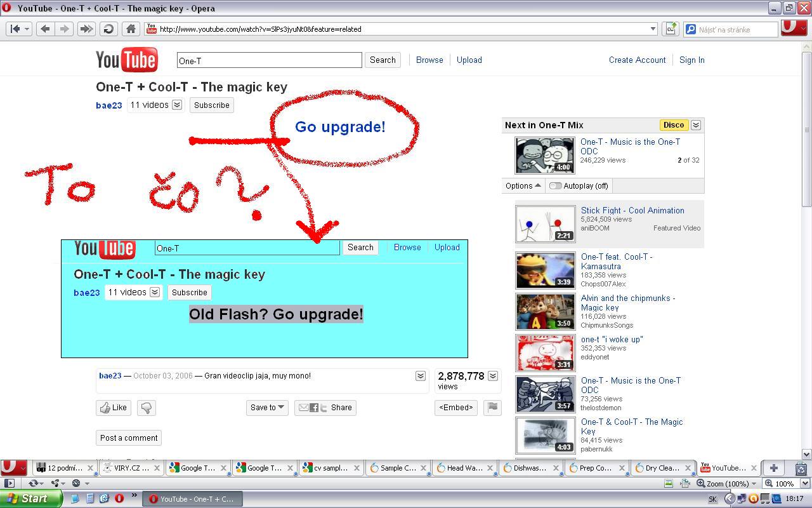Expand the video description arrow
812x508 pixels.
click(420, 376)
